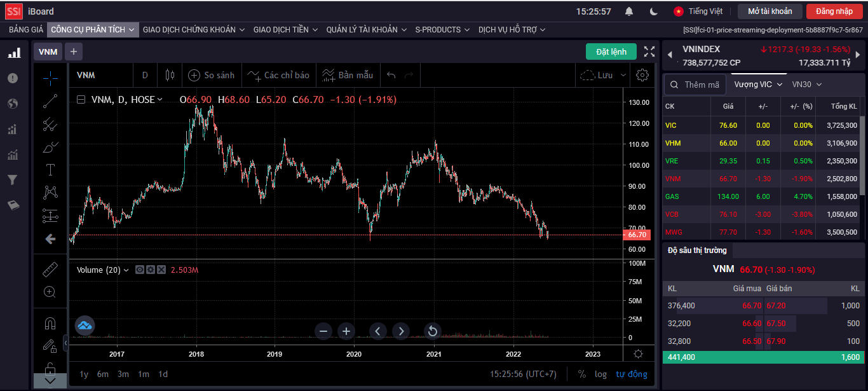This screenshot has width=868, height=391.
Task: Open S-PRODUCTS menu
Action: click(x=442, y=30)
